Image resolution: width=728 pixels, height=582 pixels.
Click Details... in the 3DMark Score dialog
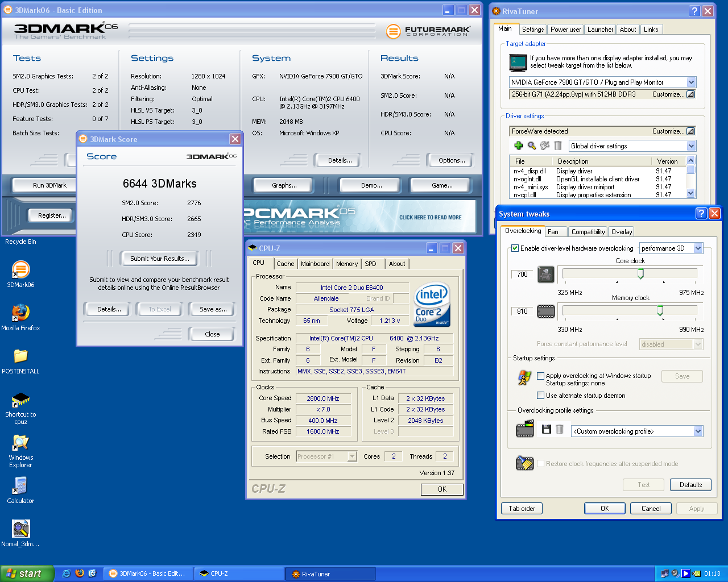[109, 309]
